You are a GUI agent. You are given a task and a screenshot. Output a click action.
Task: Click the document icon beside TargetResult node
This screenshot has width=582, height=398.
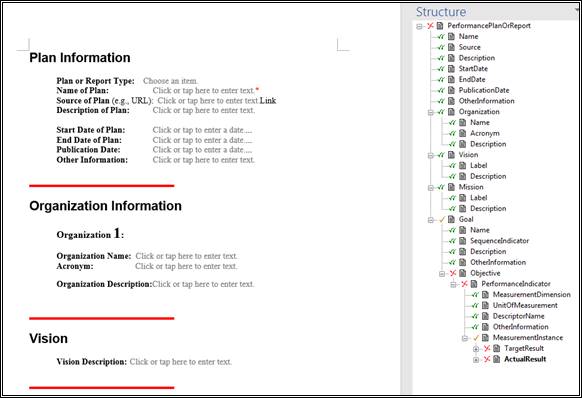[497, 349]
